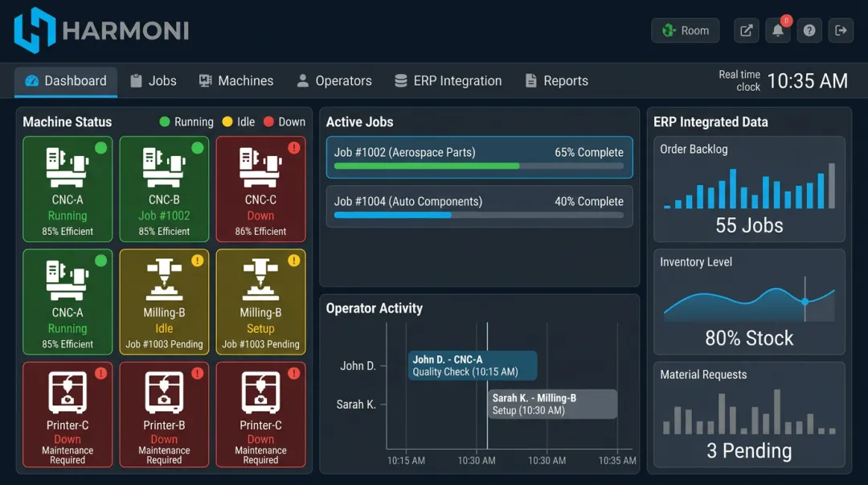Select the Milling-B Setup machine card

260,302
